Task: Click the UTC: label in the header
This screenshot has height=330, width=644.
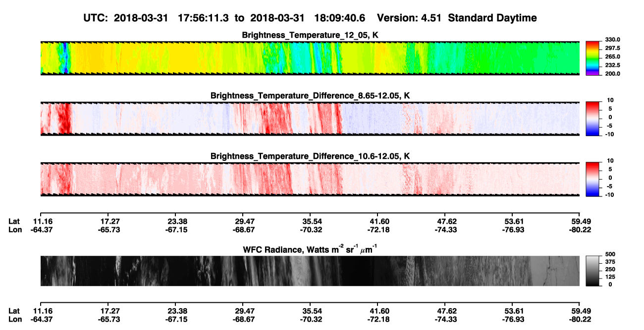Action: tap(97, 18)
